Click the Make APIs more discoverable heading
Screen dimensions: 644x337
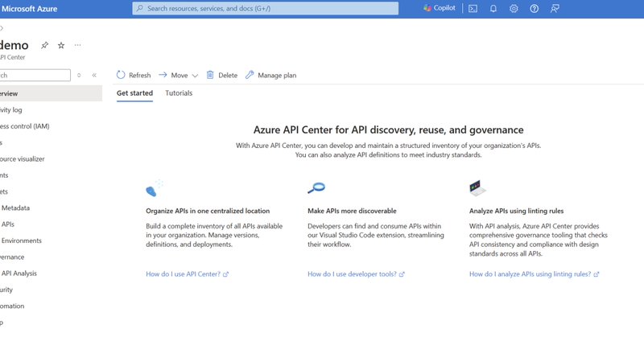pyautogui.click(x=352, y=211)
